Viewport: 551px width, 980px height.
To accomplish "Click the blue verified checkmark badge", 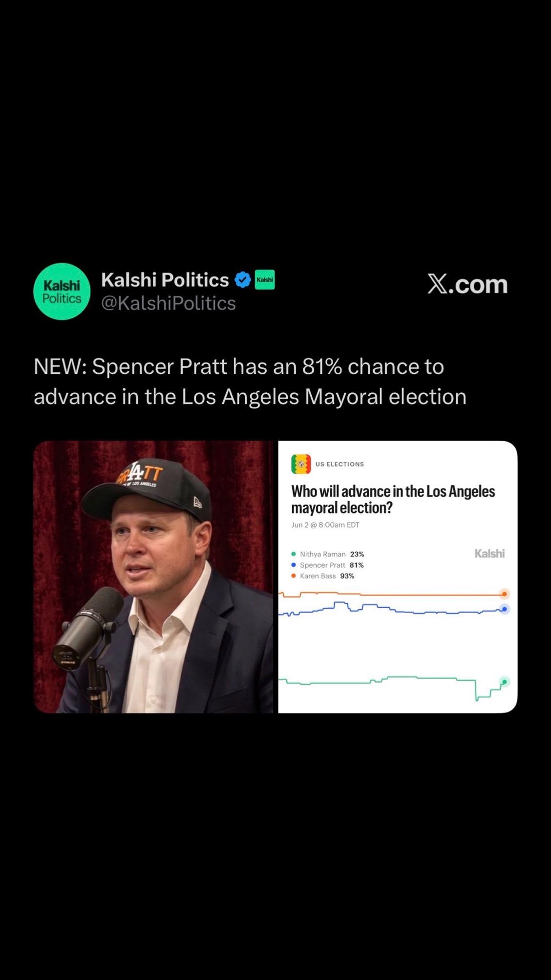I will pos(242,280).
